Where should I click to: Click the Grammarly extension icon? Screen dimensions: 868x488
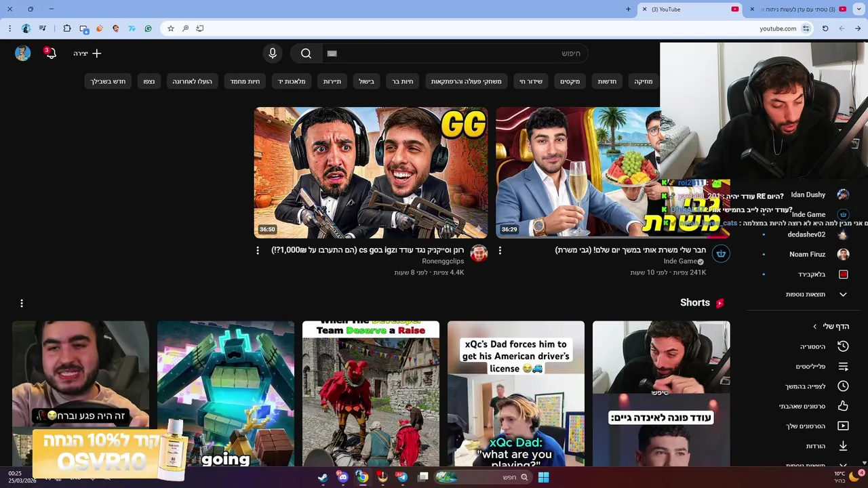pos(148,28)
